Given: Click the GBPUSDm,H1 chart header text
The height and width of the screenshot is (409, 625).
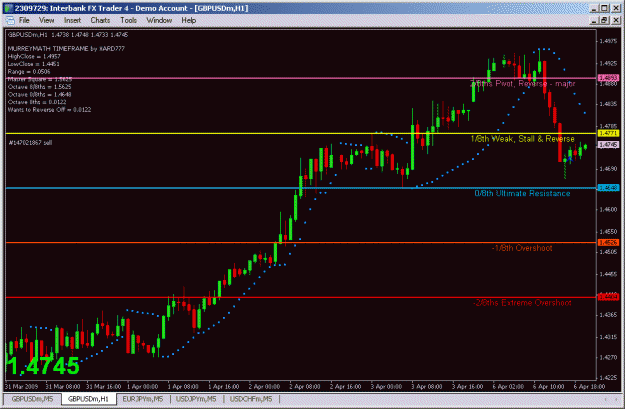Looking at the screenshot, I should point(68,35).
